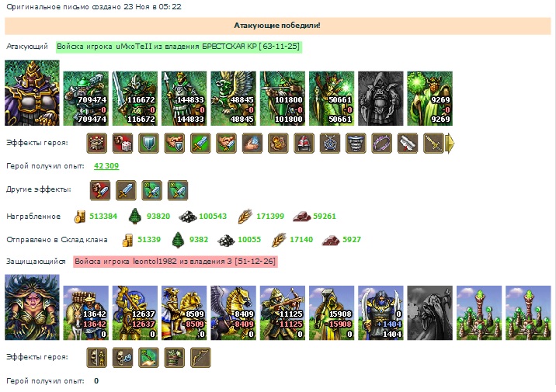Click the fist and dice hero effect icon

pos(123,143)
